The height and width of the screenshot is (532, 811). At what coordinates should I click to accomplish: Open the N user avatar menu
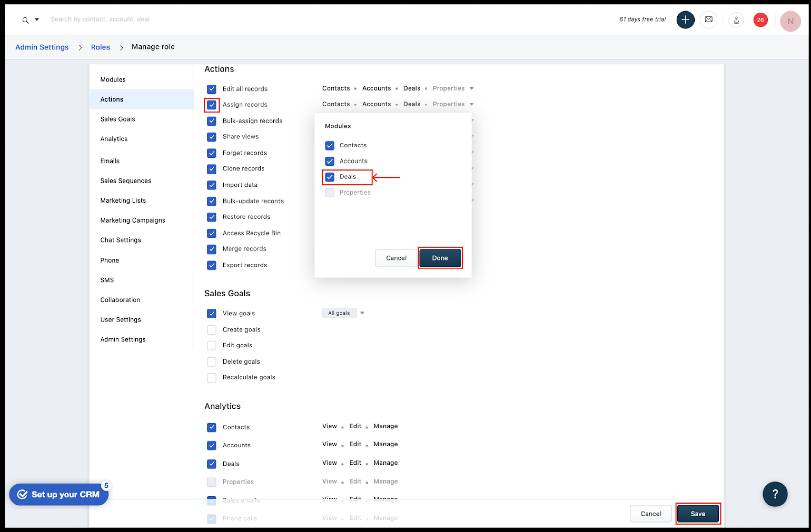(x=790, y=21)
